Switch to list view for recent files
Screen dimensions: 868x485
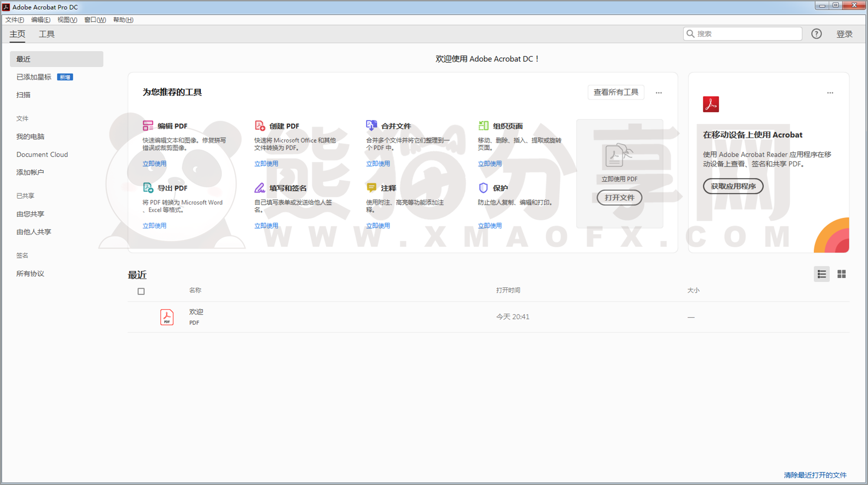[x=821, y=274]
